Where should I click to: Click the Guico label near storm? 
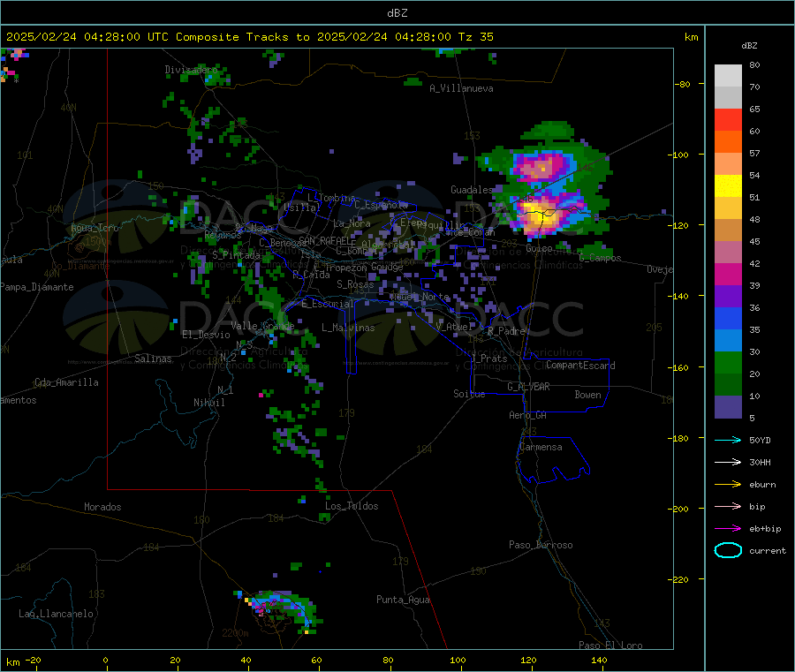tap(539, 248)
